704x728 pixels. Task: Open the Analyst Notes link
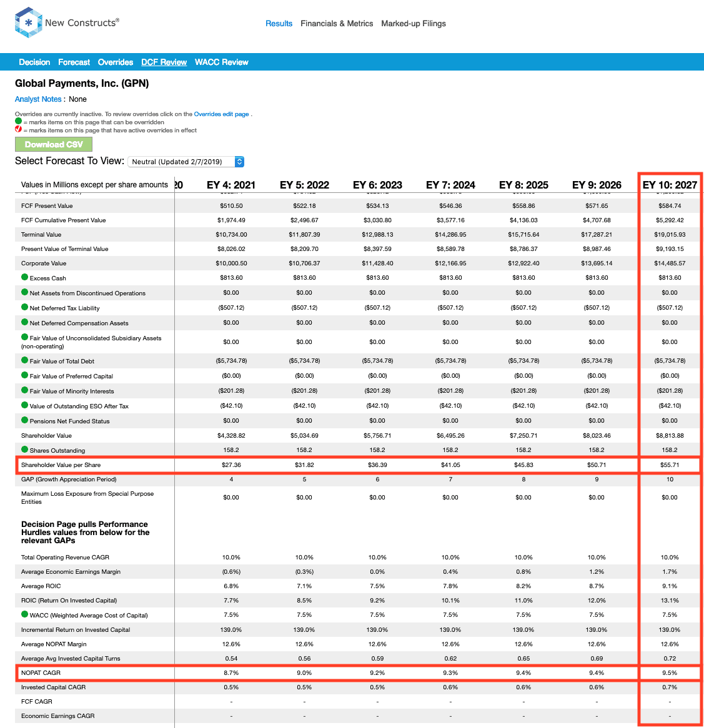point(38,99)
